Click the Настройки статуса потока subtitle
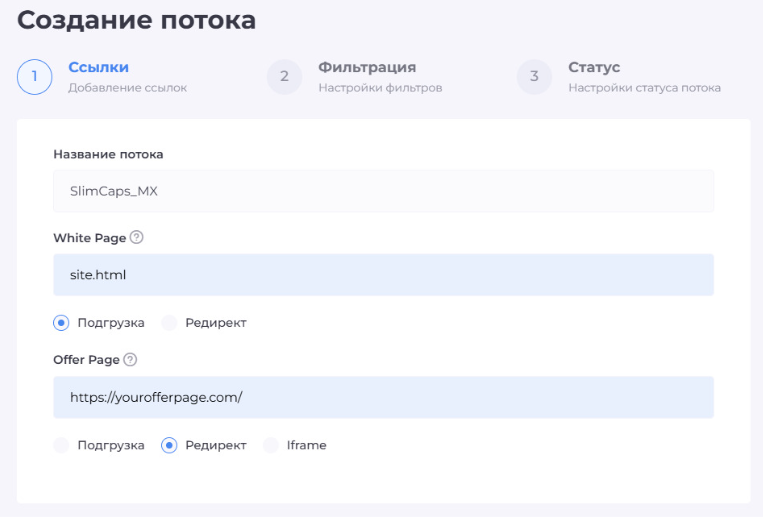 point(644,88)
